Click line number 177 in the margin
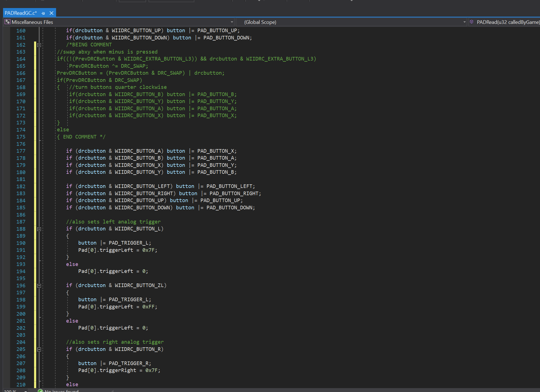This screenshot has width=540, height=392. tap(21, 151)
